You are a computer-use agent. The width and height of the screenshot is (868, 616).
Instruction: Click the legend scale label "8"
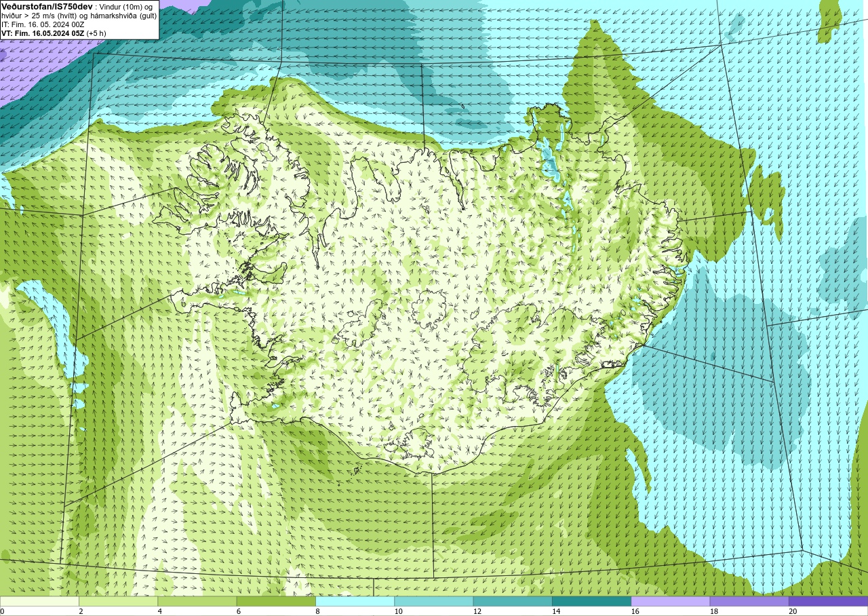316,611
